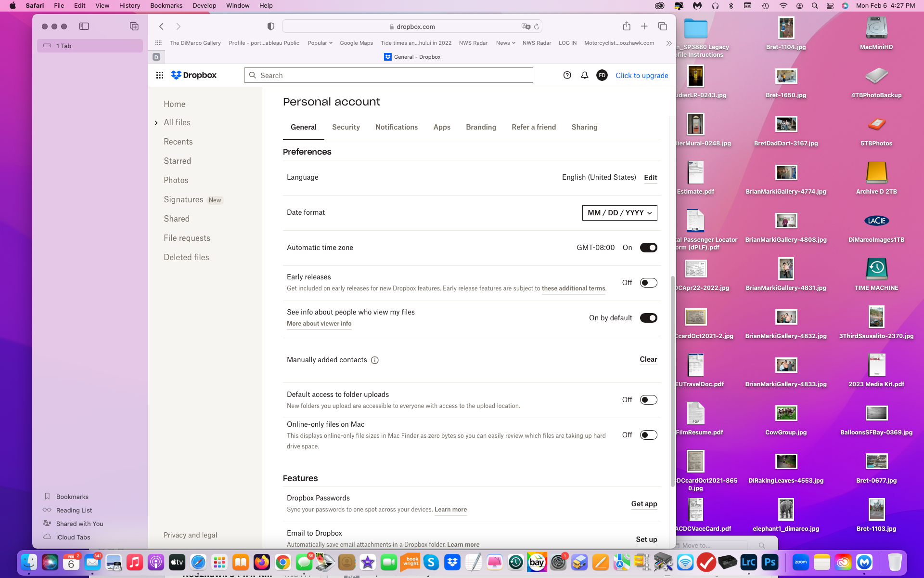Reload the dropbox.com page
The width and height of the screenshot is (924, 578).
(537, 26)
